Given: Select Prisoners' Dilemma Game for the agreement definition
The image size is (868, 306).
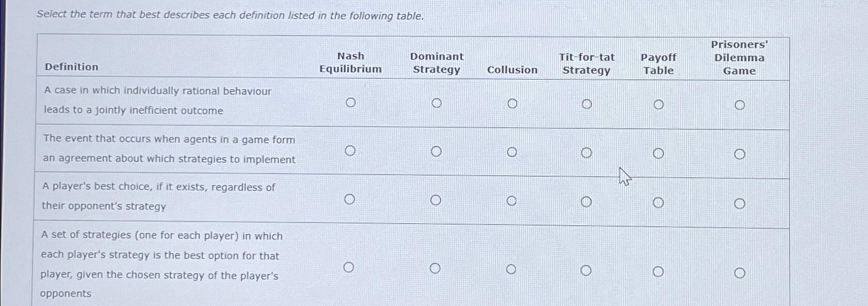Looking at the screenshot, I should point(741,153).
